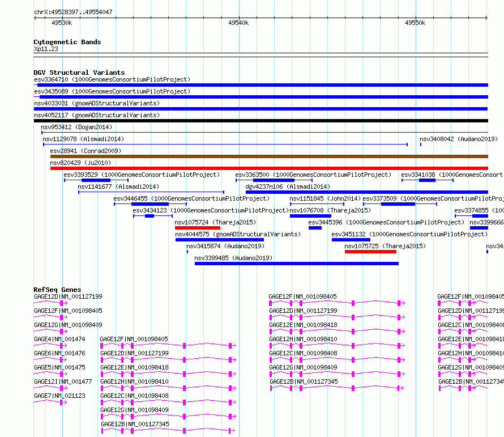Click the dgv4237n106 (Alsmadi2014) label
504x437 pixels.
coord(288,186)
